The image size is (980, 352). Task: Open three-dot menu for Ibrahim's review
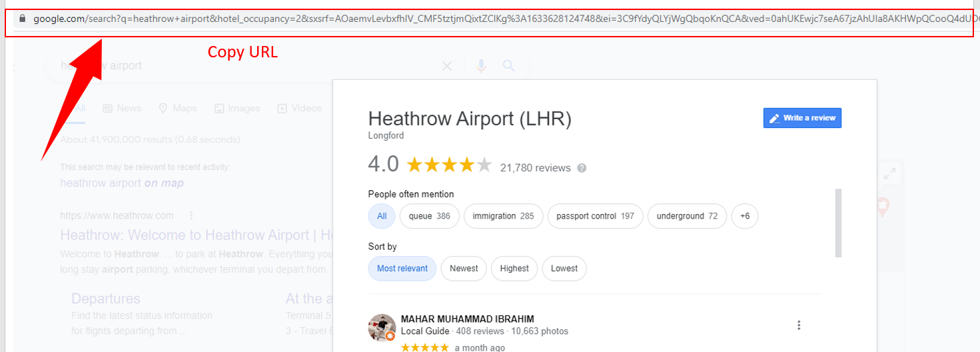(x=799, y=325)
